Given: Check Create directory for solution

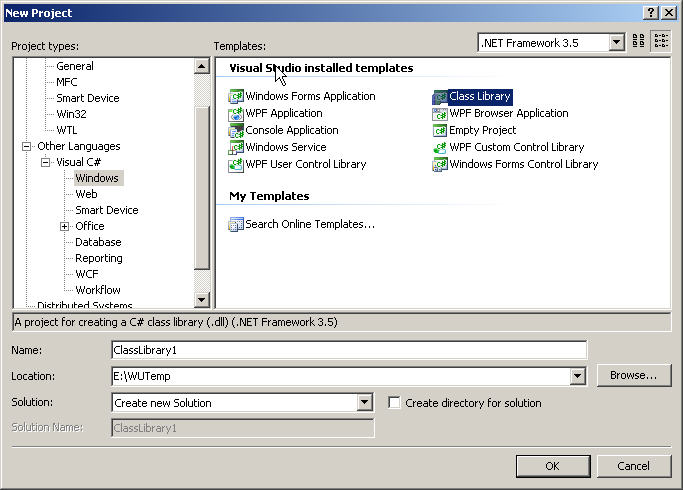Looking at the screenshot, I should (394, 402).
